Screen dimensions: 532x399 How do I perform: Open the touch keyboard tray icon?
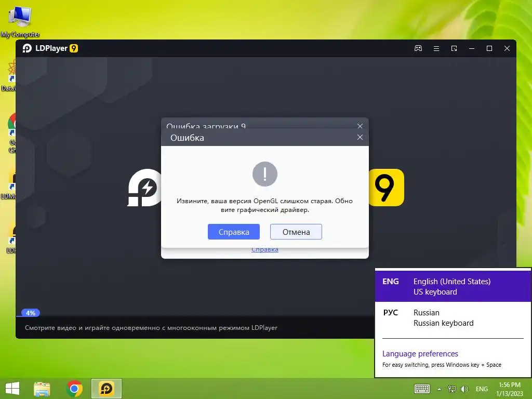point(422,389)
